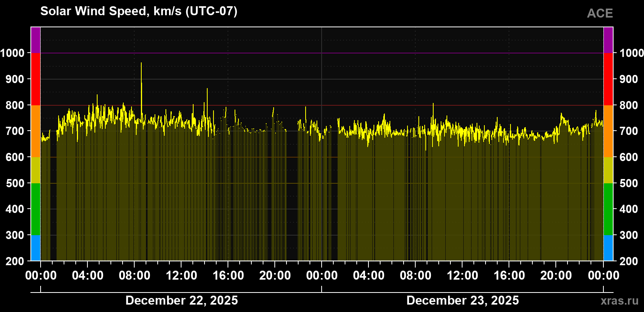
Task: Pick the orange segment of the left color bar
Action: point(36,131)
